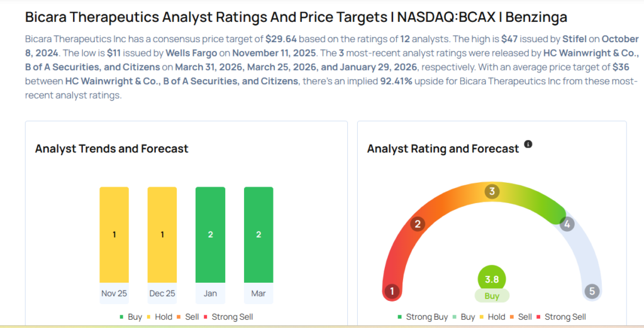Click the info icon beside Analyst Rating and Forecast
The image size is (644, 328).
pyautogui.click(x=528, y=145)
